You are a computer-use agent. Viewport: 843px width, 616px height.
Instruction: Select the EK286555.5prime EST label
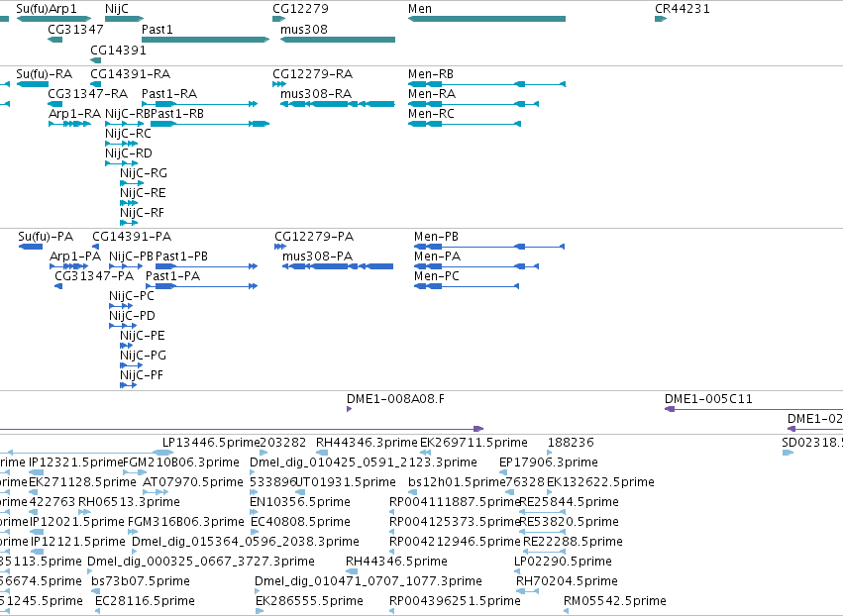point(310,601)
